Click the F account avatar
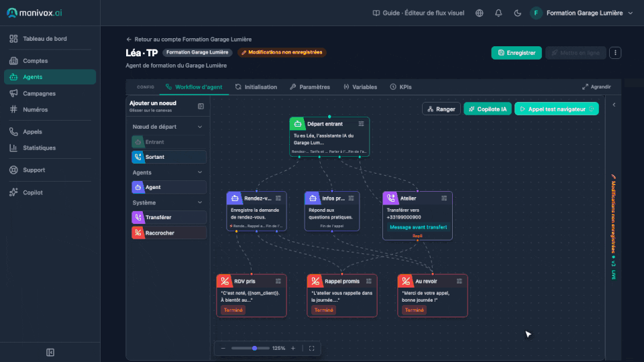Screen dimensions: 644x362 point(536,13)
